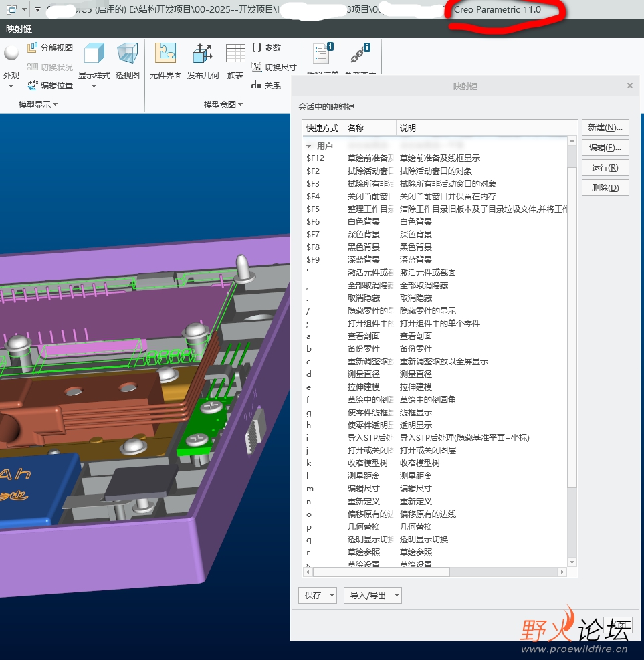Select the 导入STP后处理 mapkey row
Viewport: 644px width, 660px height.
[435, 438]
